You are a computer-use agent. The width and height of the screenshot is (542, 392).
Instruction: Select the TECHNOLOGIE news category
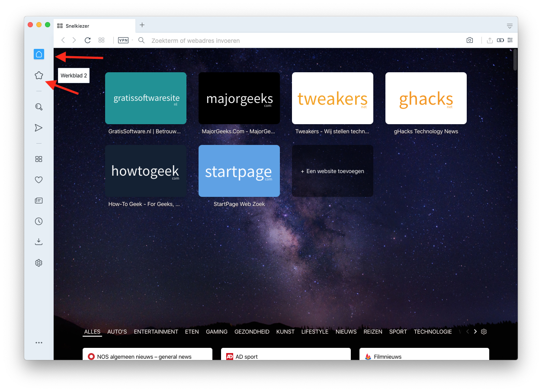pos(433,332)
